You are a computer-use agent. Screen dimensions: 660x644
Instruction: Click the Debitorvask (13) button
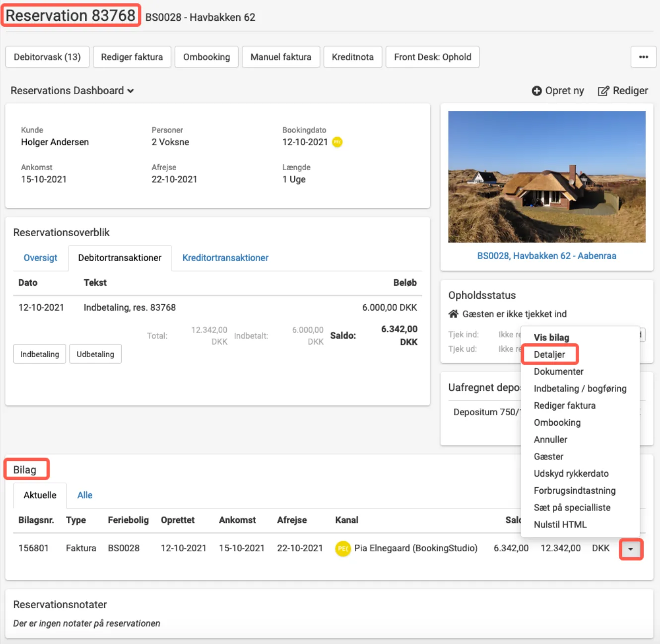coord(47,57)
